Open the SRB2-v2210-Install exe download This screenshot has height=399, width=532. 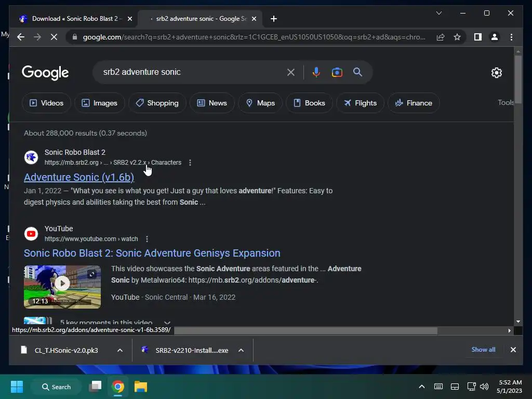(186, 350)
